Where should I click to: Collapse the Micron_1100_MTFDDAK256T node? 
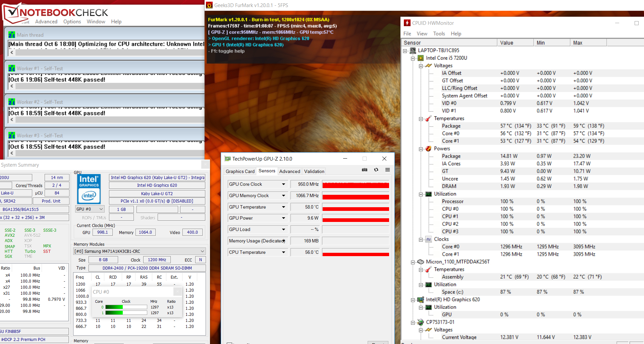413,262
